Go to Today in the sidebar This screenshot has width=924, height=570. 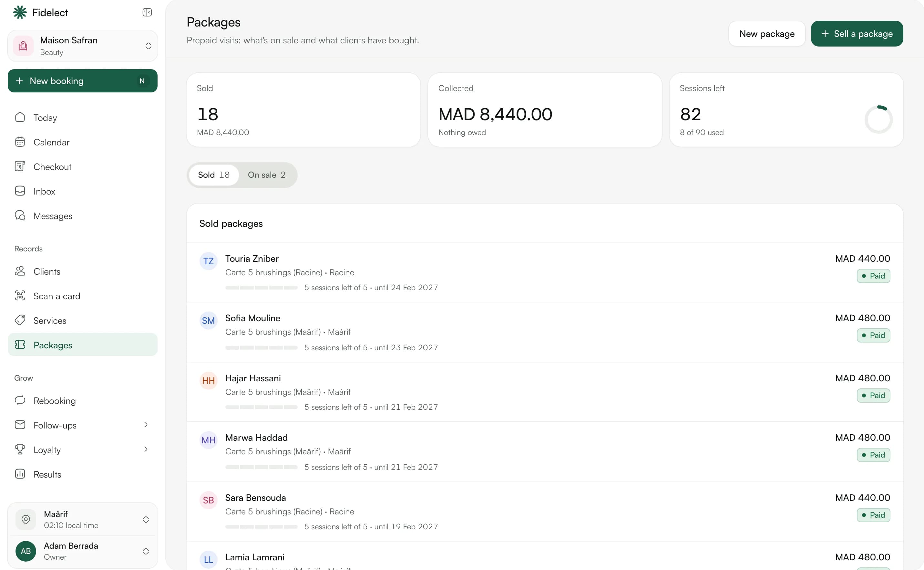[83, 118]
